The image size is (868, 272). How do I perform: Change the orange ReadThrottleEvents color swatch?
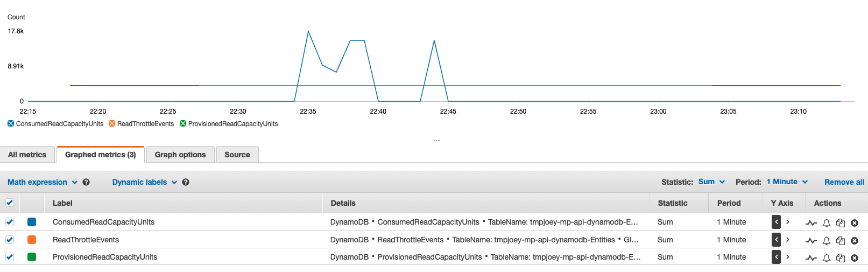[x=32, y=240]
